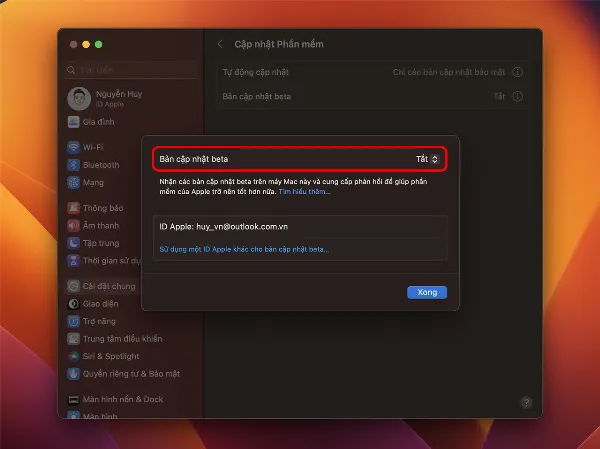Click Sử dụng một ID Apple khác link
600x449 pixels.
tap(244, 249)
